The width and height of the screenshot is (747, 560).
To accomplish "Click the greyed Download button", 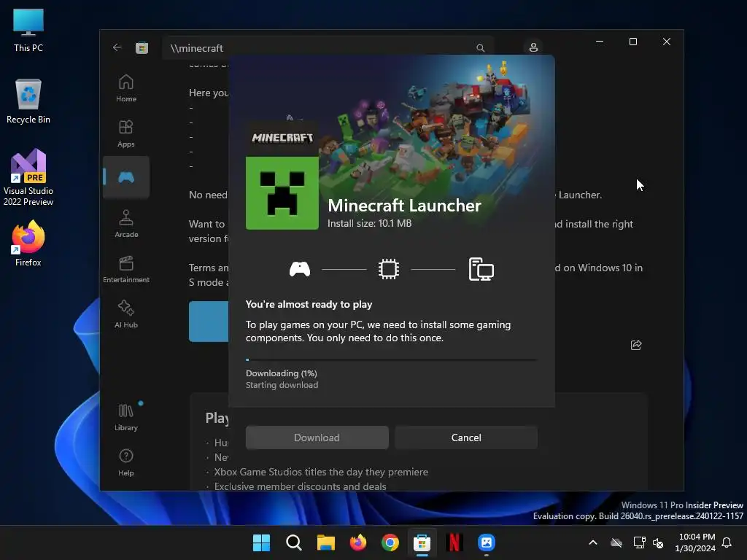I will pos(317,437).
